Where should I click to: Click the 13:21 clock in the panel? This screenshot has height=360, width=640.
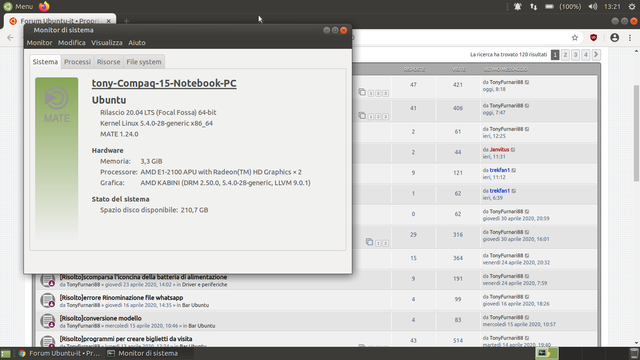tap(612, 7)
